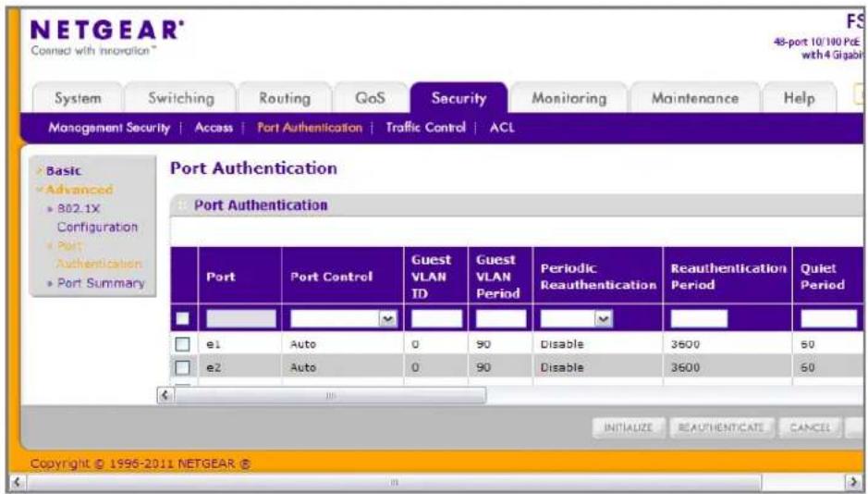Click the Port column header
The width and height of the screenshot is (868, 494).
coord(239,276)
